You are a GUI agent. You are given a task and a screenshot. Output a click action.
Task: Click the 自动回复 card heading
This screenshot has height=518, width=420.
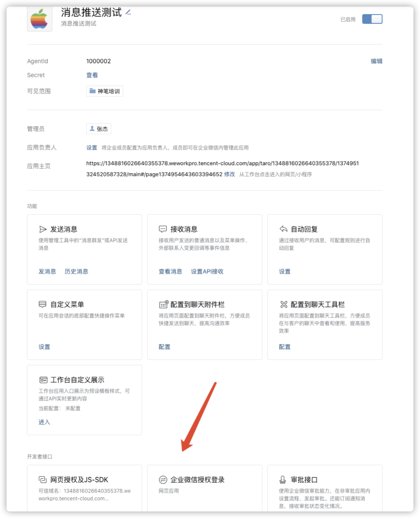pyautogui.click(x=304, y=229)
